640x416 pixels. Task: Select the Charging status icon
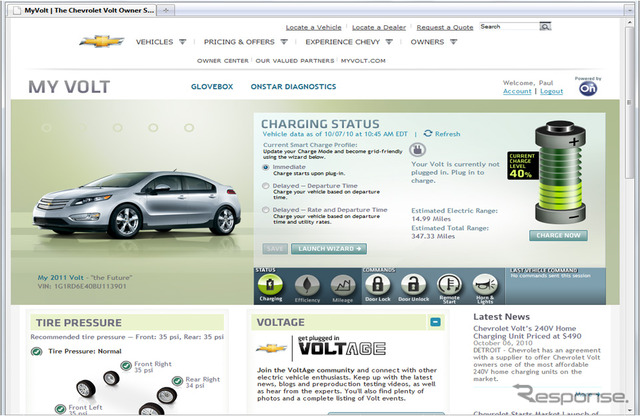[x=270, y=285]
